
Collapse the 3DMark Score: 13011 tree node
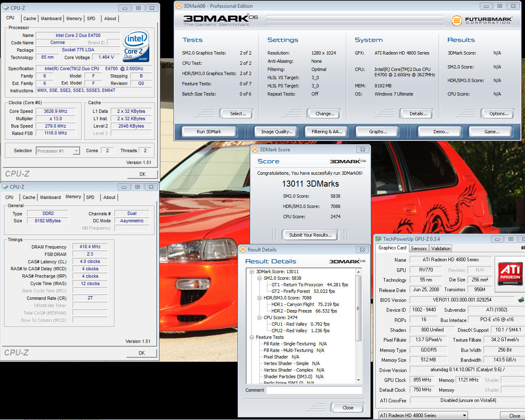tap(252, 272)
